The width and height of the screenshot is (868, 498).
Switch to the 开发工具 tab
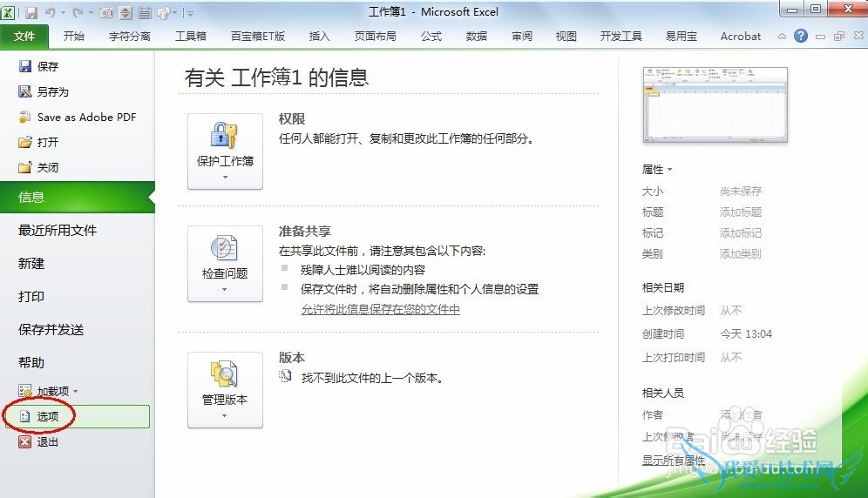[621, 37]
